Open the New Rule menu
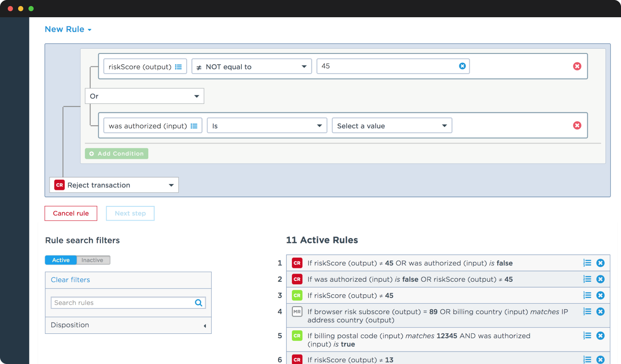This screenshot has width=621, height=364. pyautogui.click(x=68, y=29)
